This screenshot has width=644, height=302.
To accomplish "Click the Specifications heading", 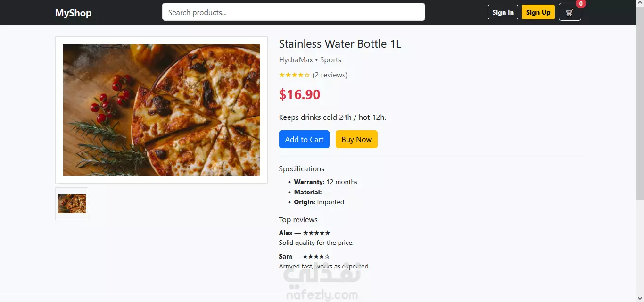I will pos(301,169).
